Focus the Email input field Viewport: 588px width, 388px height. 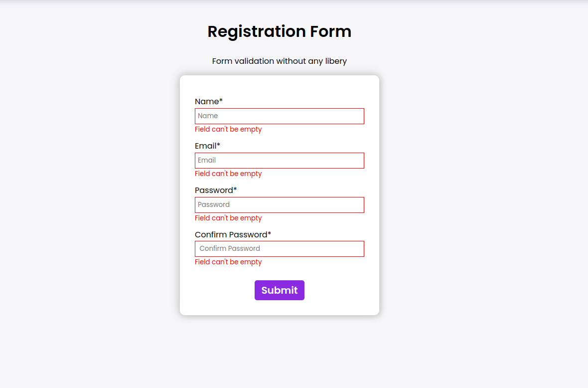point(279,161)
